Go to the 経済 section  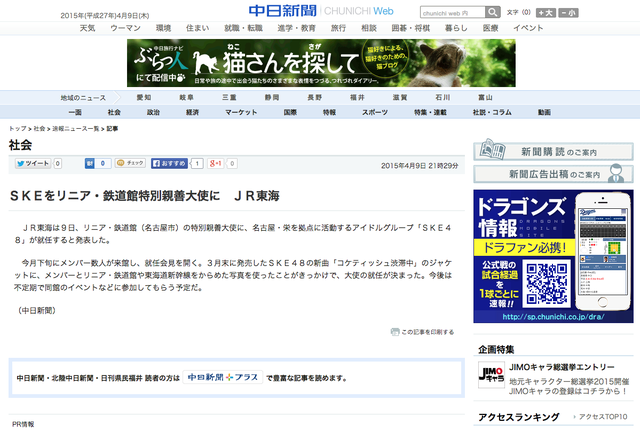(192, 112)
